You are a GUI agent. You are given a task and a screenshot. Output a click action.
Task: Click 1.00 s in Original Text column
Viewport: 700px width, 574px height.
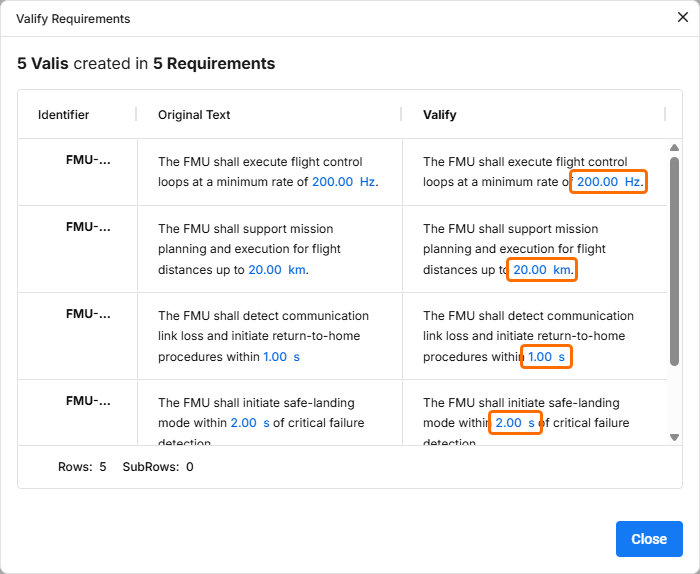tap(281, 357)
